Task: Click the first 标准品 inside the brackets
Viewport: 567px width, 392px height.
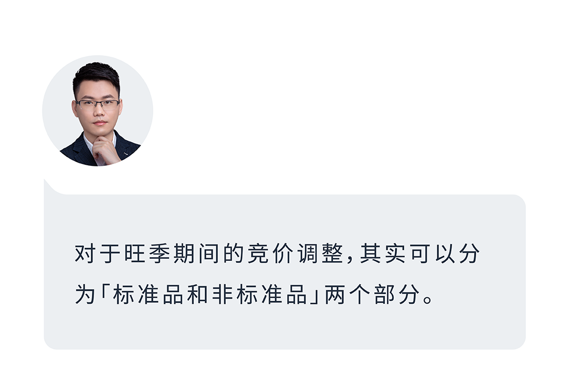Action: tap(148, 295)
